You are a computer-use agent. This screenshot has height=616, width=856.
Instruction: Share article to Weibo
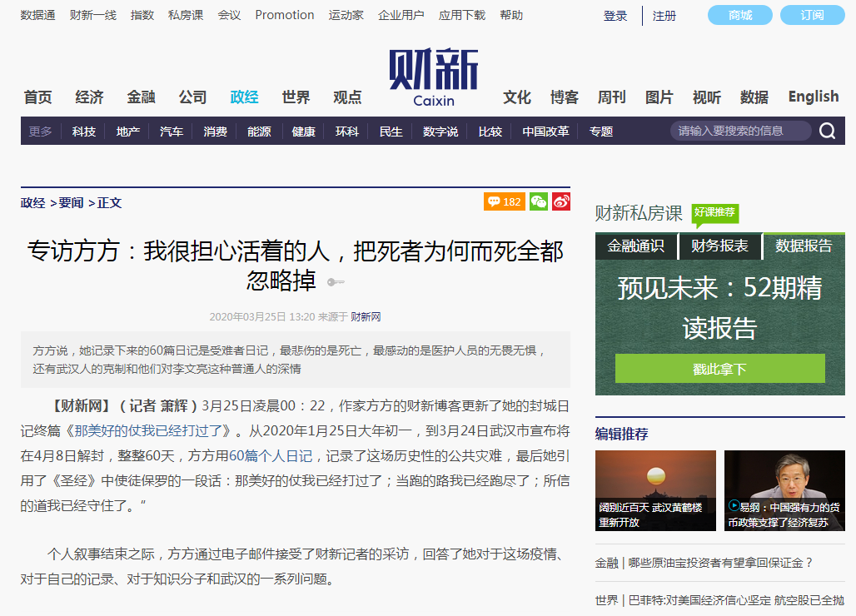pos(560,201)
